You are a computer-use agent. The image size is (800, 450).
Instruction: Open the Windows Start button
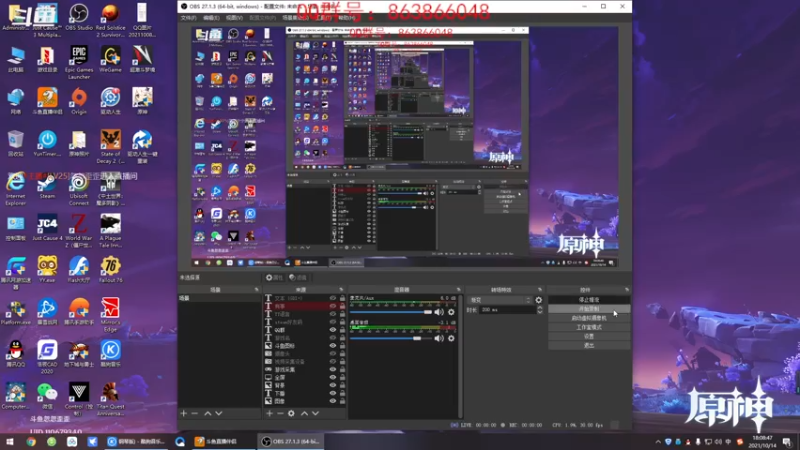(9, 442)
